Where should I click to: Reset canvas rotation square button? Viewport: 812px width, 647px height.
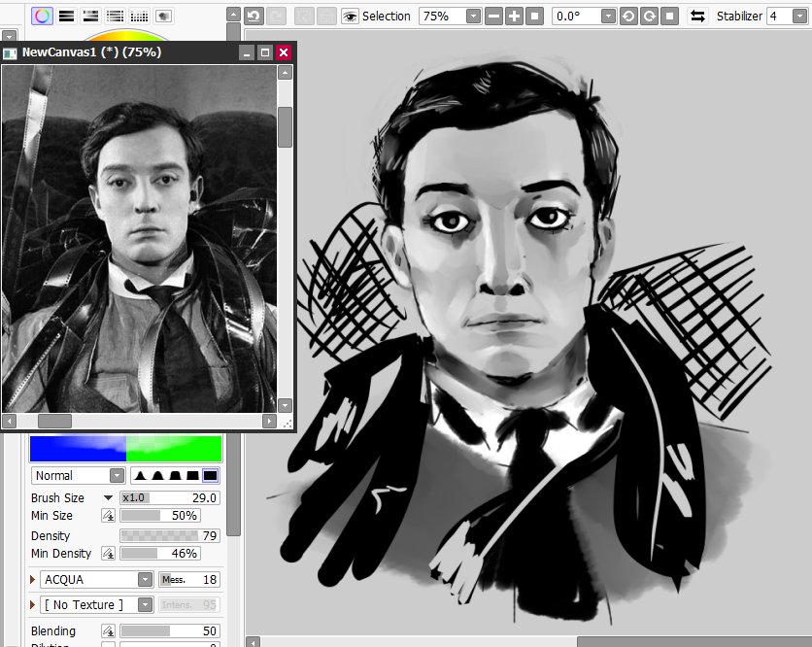click(x=669, y=17)
